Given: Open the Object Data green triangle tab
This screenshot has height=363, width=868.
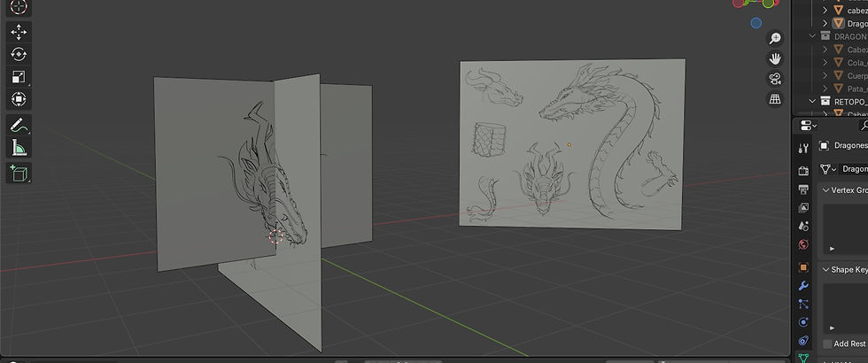Looking at the screenshot, I should (803, 358).
